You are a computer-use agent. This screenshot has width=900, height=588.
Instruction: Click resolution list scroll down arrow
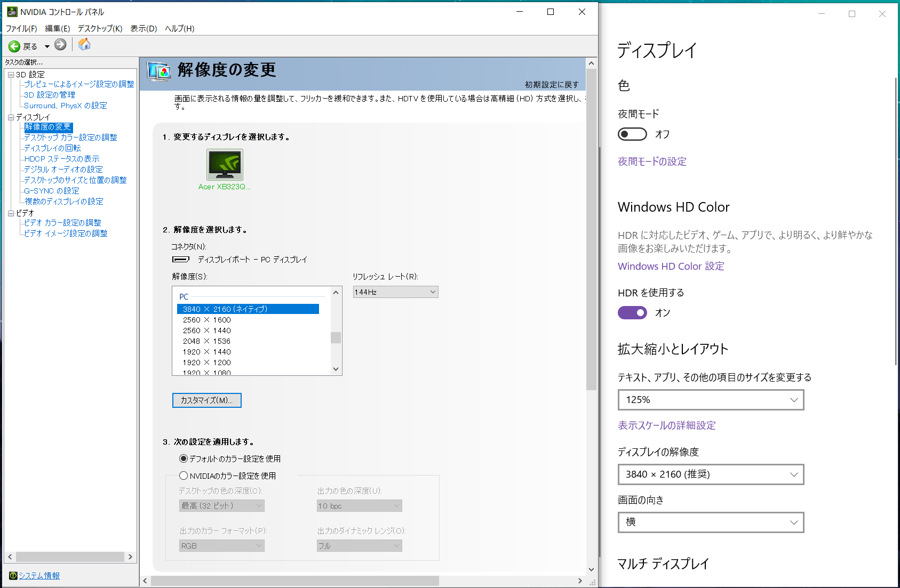pyautogui.click(x=336, y=369)
